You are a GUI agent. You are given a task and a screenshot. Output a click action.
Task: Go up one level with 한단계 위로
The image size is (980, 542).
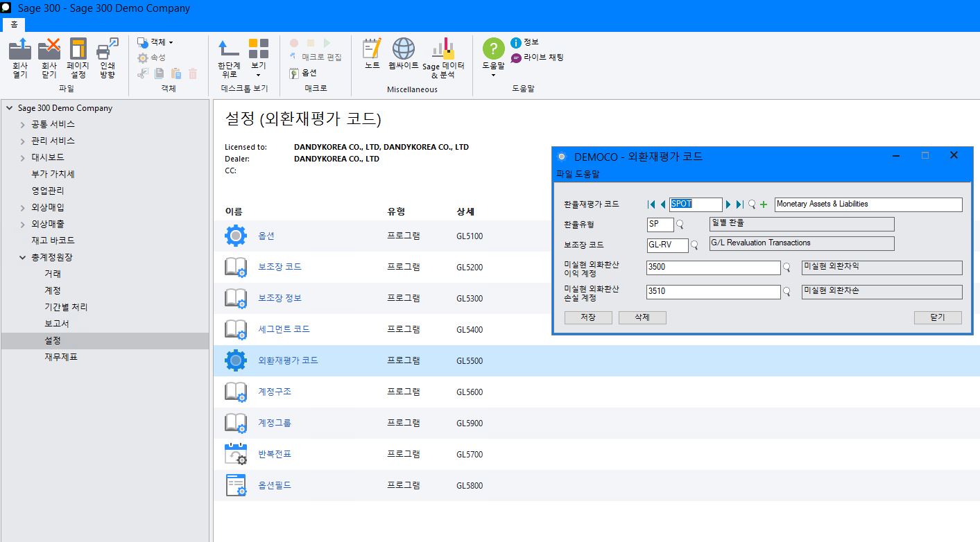pos(229,58)
